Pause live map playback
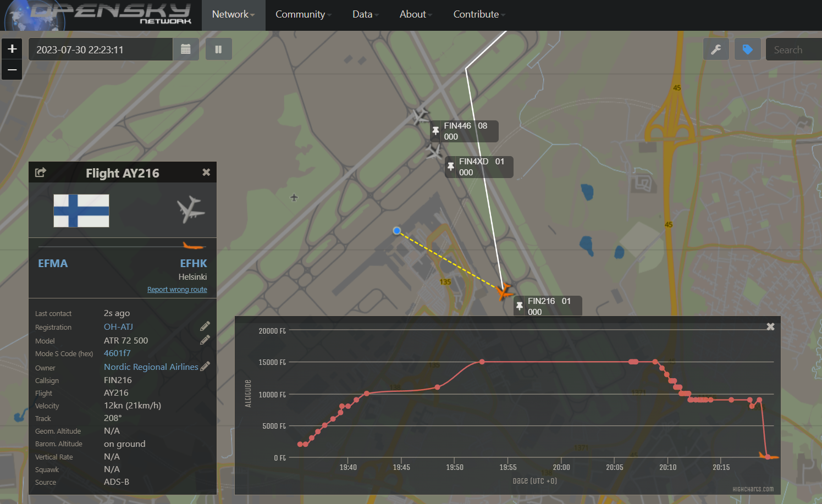This screenshot has width=822, height=504. tap(218, 49)
